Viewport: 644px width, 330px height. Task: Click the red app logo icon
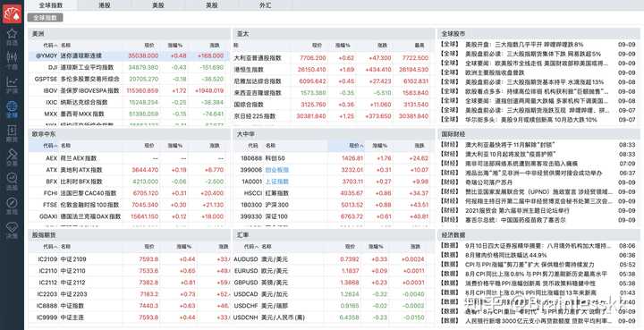tap(12, 13)
